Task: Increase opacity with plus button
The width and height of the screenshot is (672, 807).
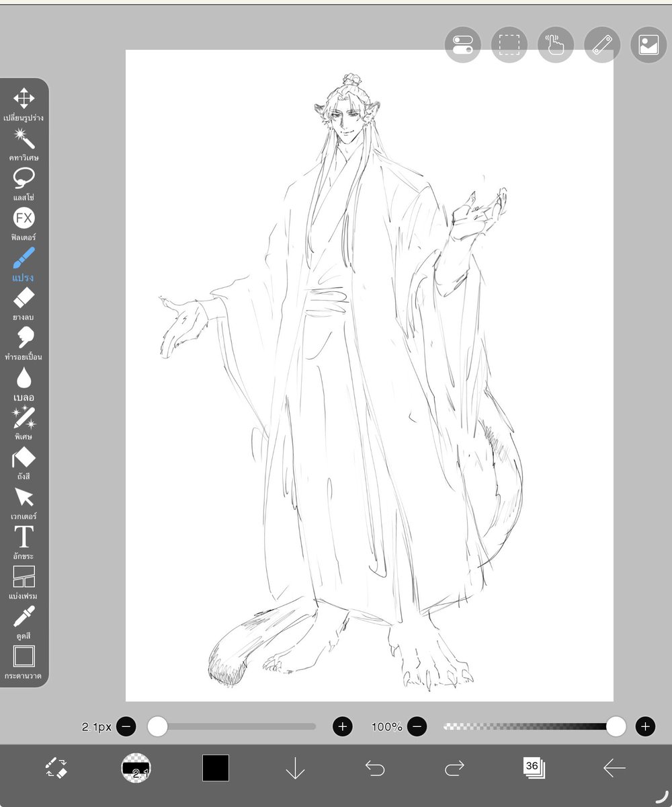Action: point(645,726)
